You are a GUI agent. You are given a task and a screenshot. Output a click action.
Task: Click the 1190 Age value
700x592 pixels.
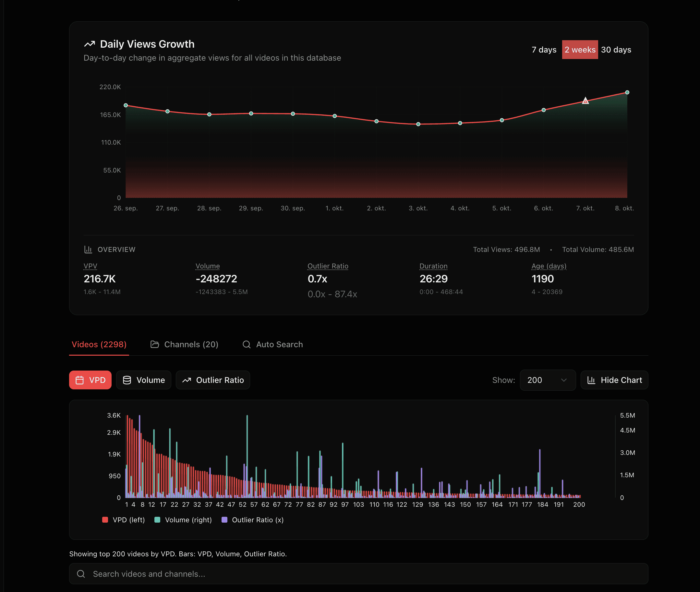click(543, 279)
